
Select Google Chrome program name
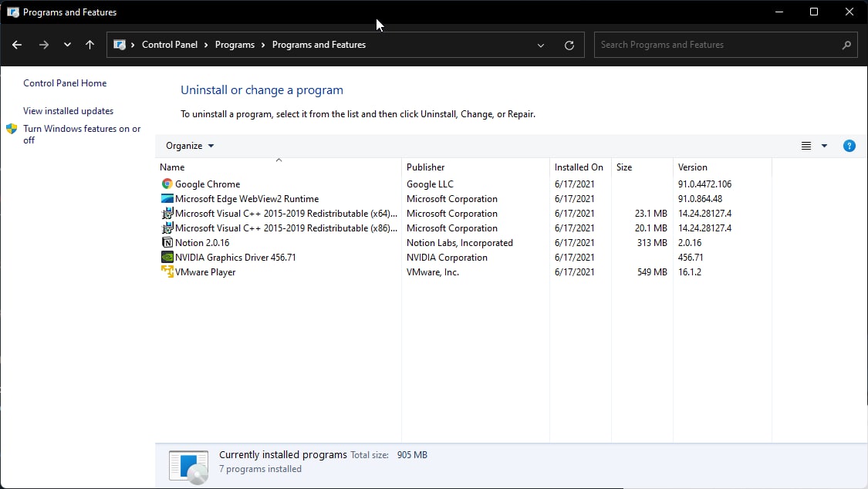pos(208,184)
